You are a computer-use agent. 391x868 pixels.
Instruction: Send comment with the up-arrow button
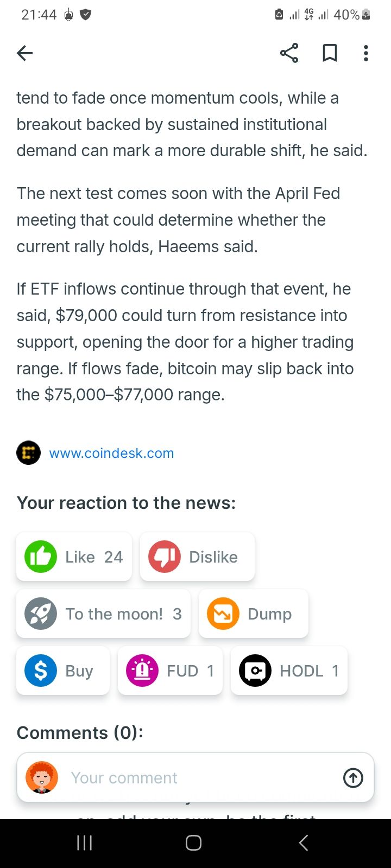coord(353,778)
